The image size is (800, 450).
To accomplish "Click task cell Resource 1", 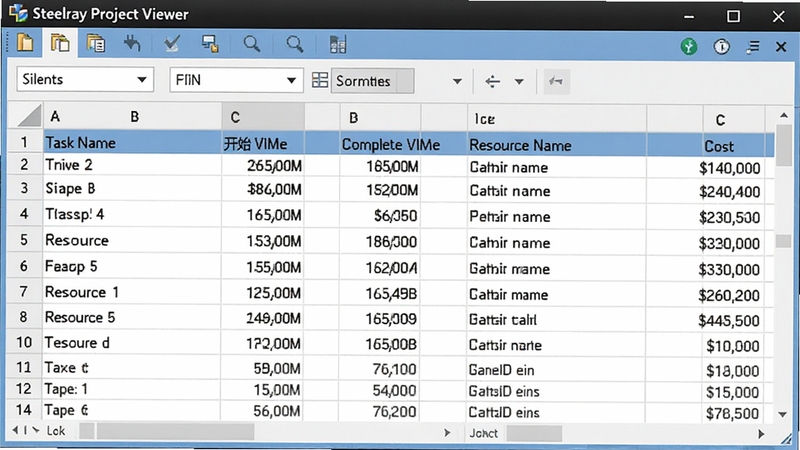I will click(132, 292).
